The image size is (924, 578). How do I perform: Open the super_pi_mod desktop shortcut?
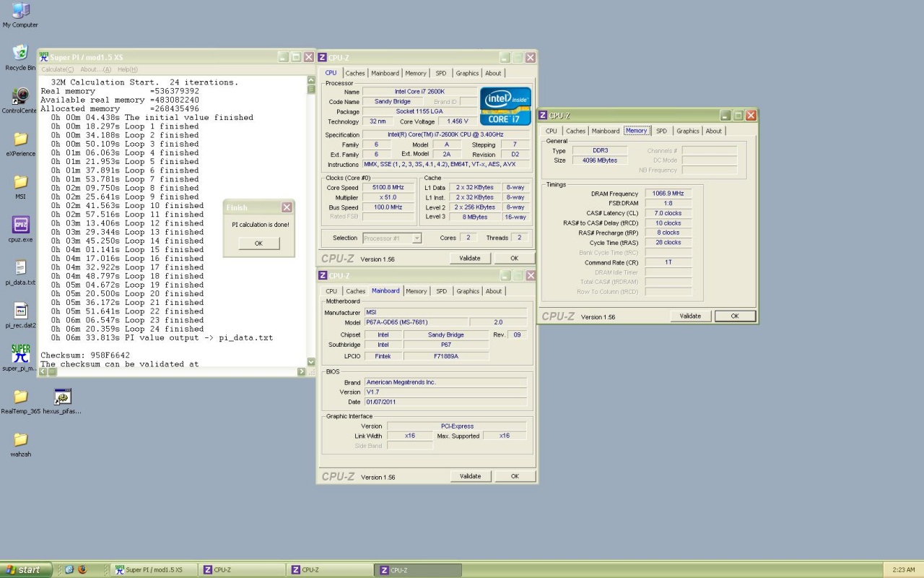coord(20,354)
